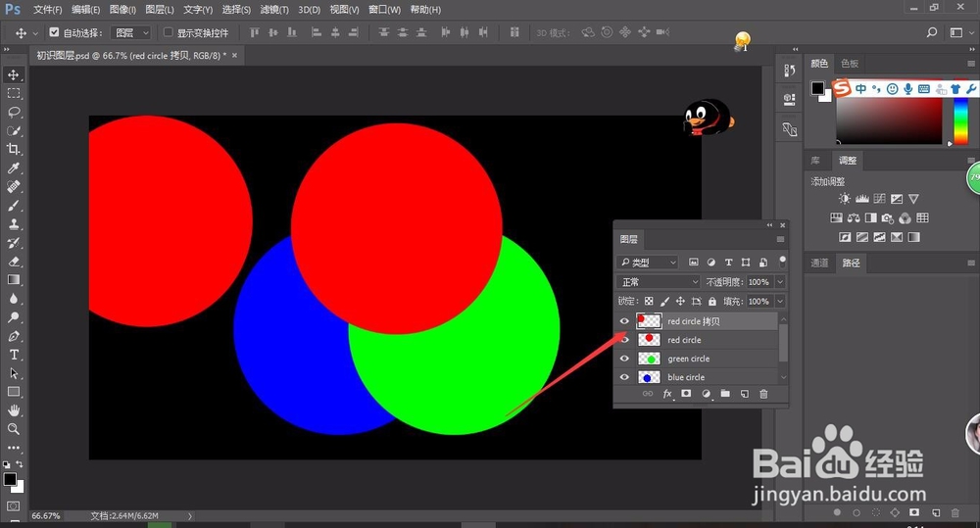Add a Gradient Map adjustment
This screenshot has width=980, height=528.
[913, 237]
